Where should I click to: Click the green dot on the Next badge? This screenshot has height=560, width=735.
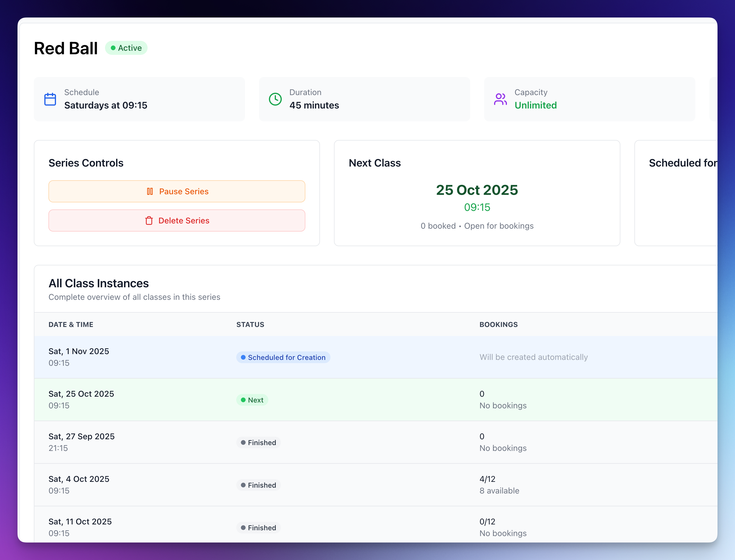pyautogui.click(x=243, y=400)
